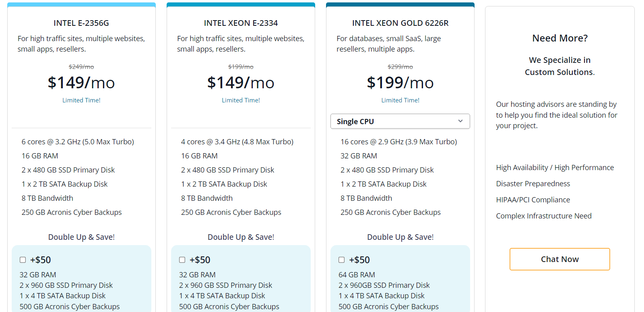Click Double Up & Save! on Xeon Gold card
644x312 pixels.
click(400, 237)
